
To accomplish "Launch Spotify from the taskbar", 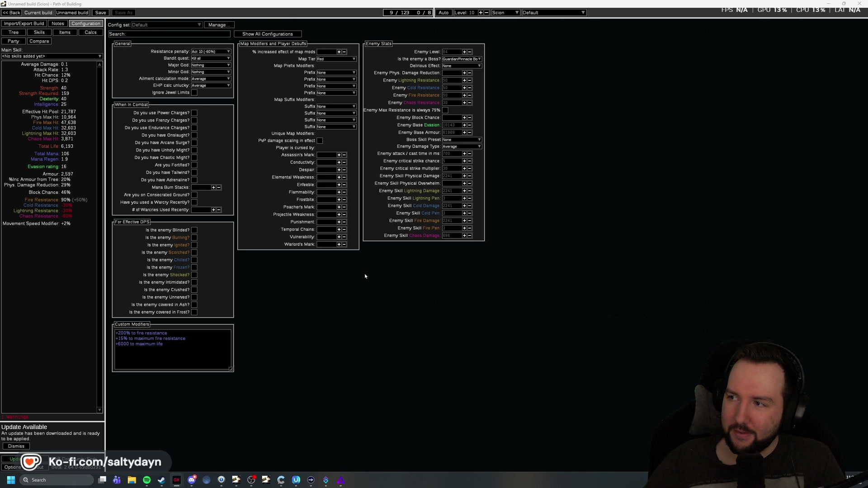I will coord(146,480).
